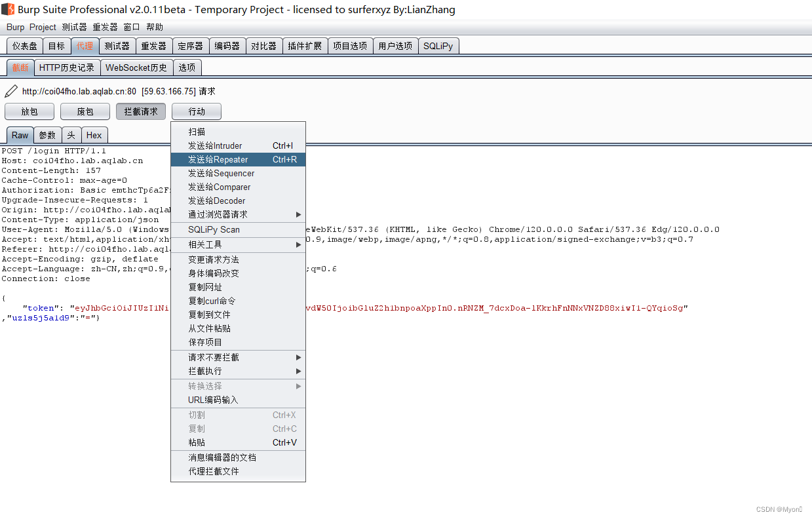The width and height of the screenshot is (812, 519).
Task: Open the 重发器 top-level tab
Action: pos(153,45)
